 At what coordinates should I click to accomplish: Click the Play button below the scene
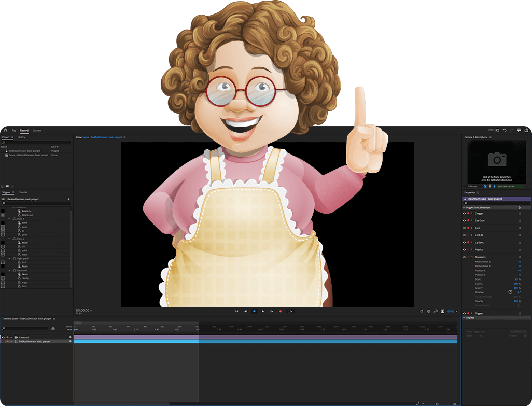tap(263, 311)
